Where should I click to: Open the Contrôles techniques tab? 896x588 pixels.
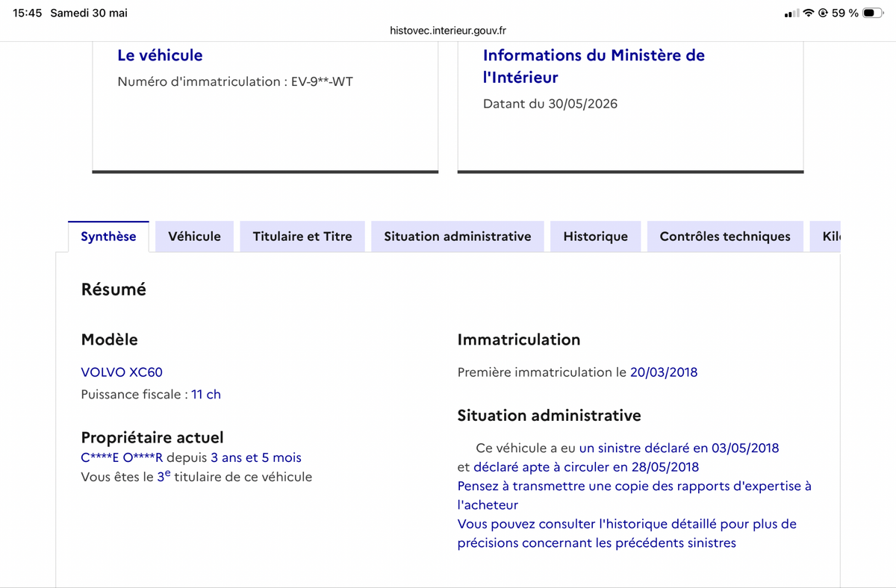pos(725,237)
